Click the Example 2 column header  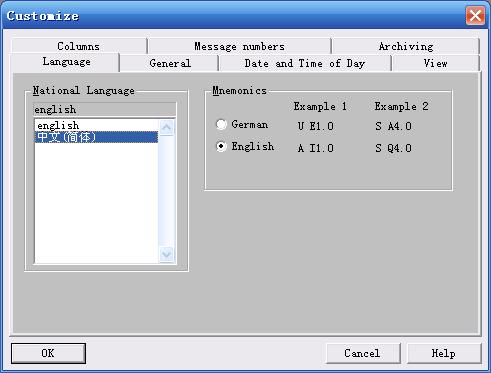click(x=402, y=107)
